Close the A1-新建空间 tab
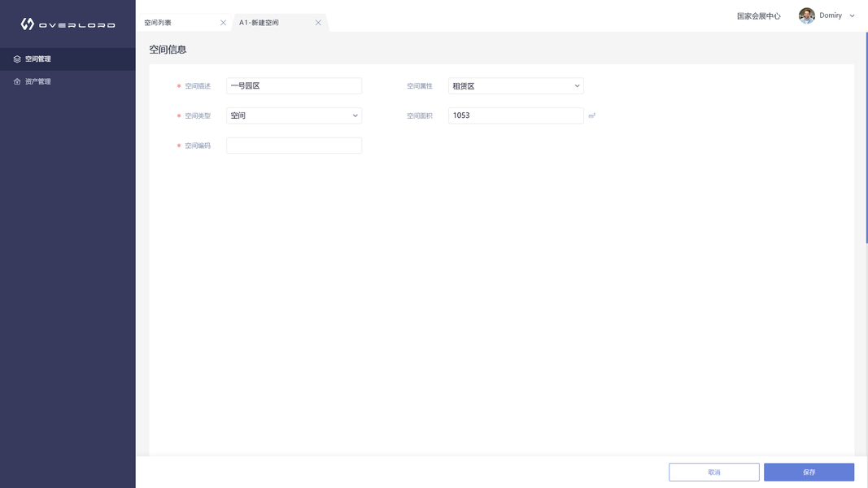Viewport: 868px width, 488px height. [x=318, y=23]
